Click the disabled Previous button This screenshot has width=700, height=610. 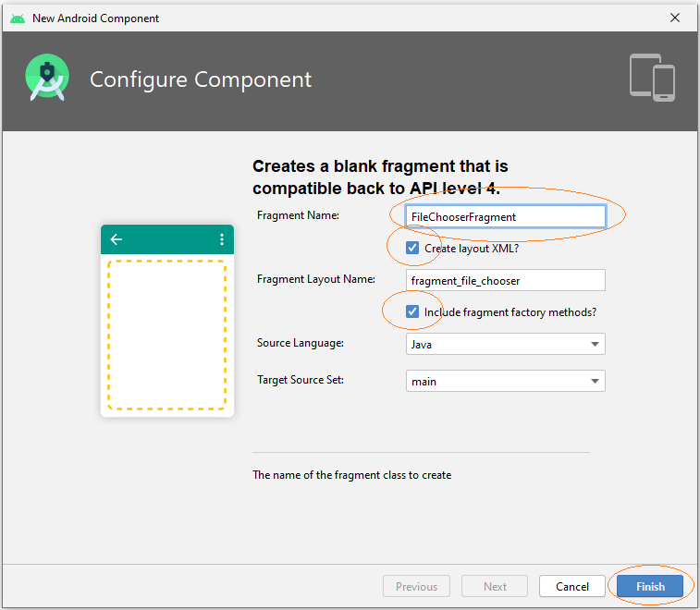pos(416,586)
